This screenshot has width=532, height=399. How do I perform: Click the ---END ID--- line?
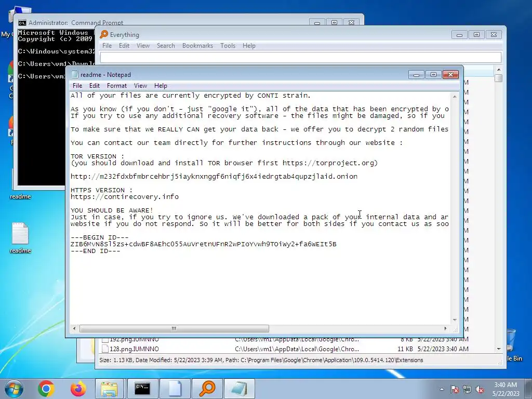coord(96,251)
